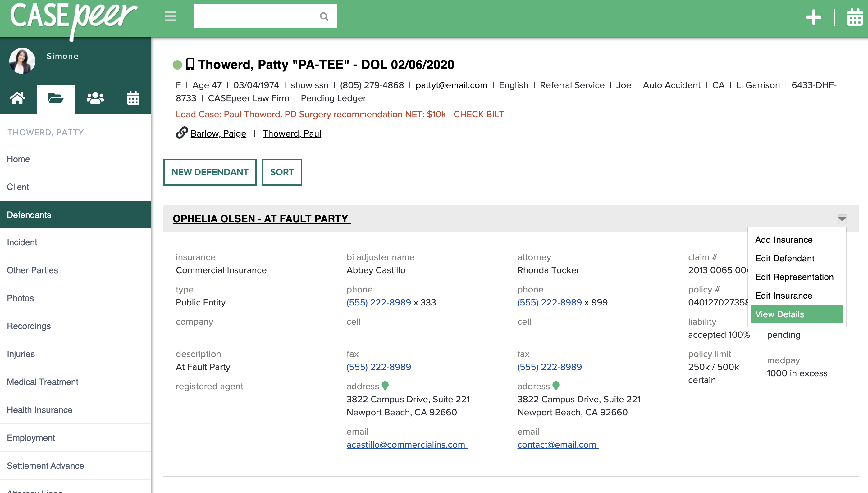Click the mobile phone icon next to case title
This screenshot has height=493, width=868.
coord(190,64)
